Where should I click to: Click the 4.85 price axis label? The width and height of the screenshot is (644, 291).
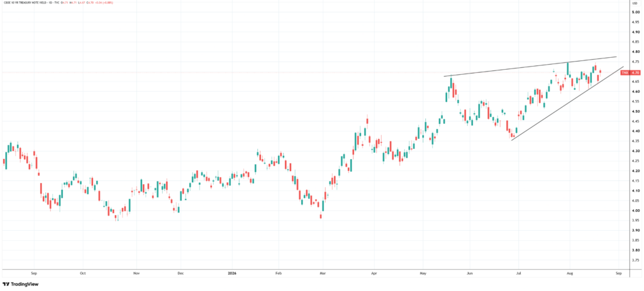point(635,42)
